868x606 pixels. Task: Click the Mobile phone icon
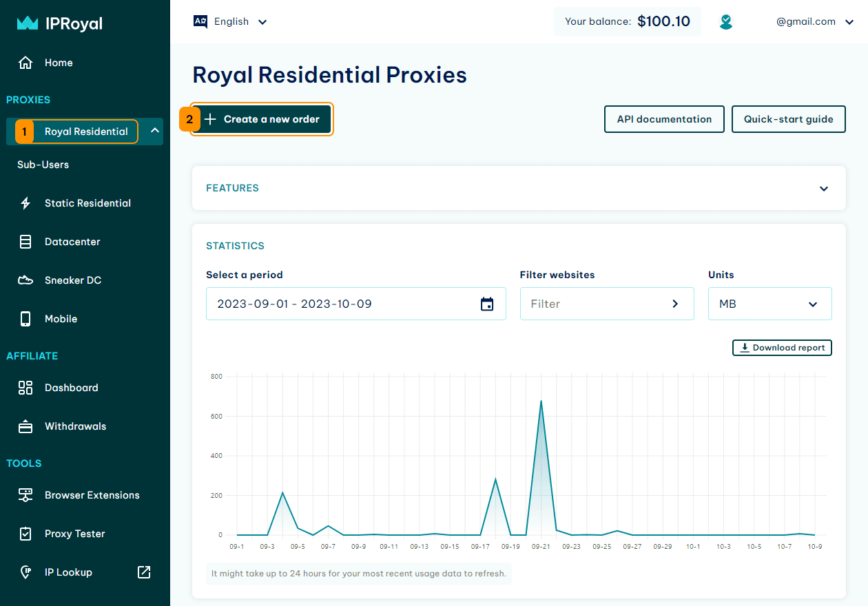(x=25, y=319)
